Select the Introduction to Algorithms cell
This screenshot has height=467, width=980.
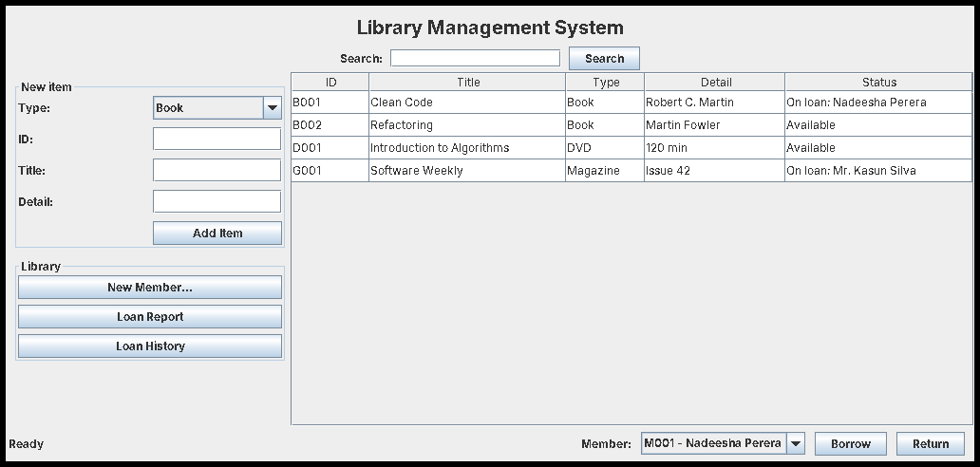pyautogui.click(x=467, y=148)
